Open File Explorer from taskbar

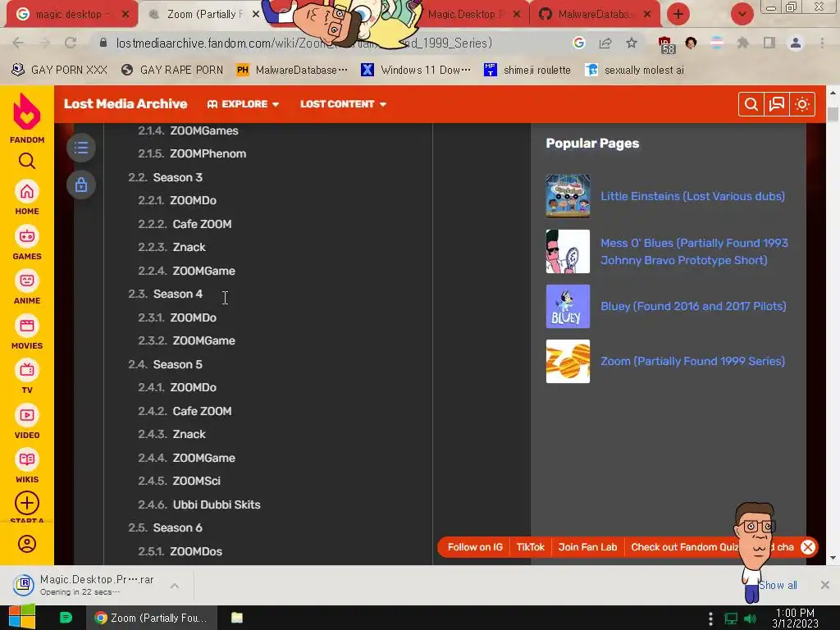(x=237, y=618)
